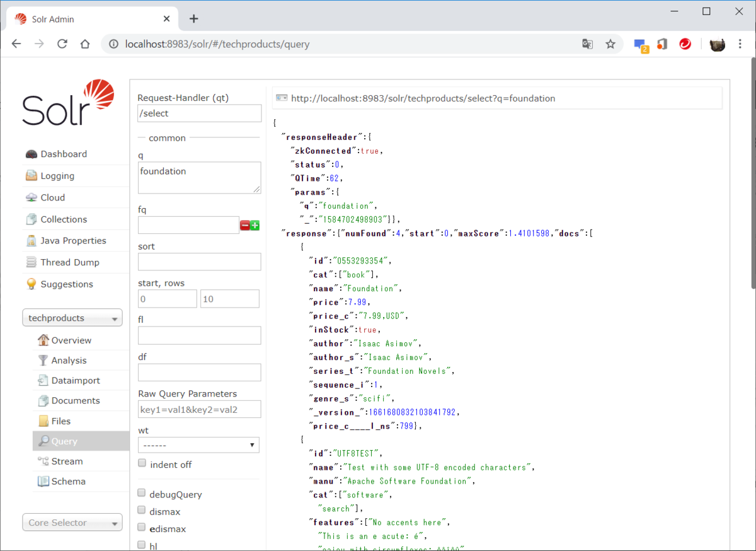Open the Core Selector dropdown
Screen dimensions: 756x551
72,523
